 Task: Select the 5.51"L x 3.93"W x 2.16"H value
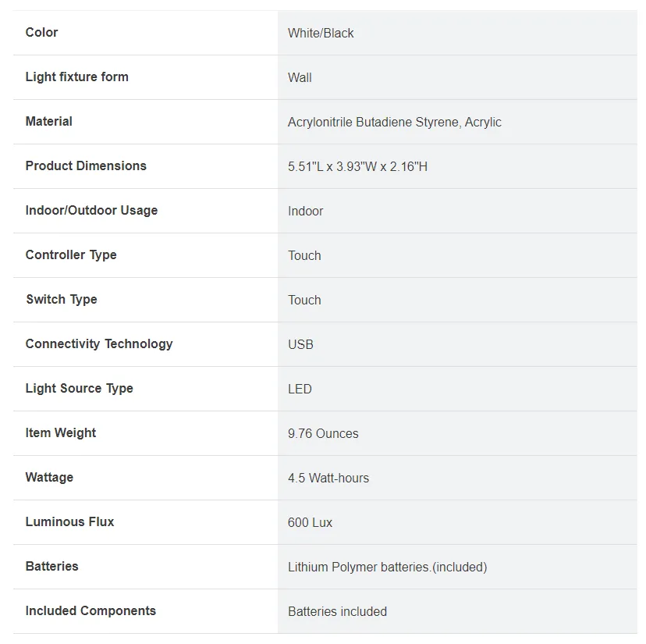357,166
